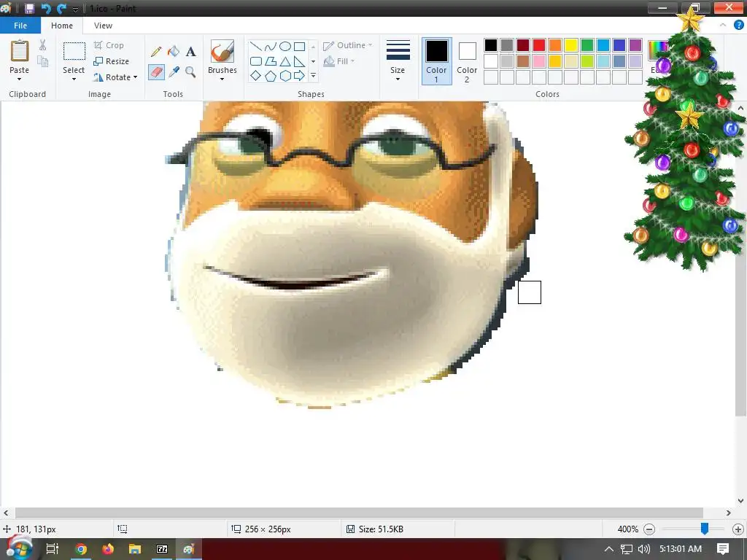Click the Paste clipboard icon

(20, 50)
